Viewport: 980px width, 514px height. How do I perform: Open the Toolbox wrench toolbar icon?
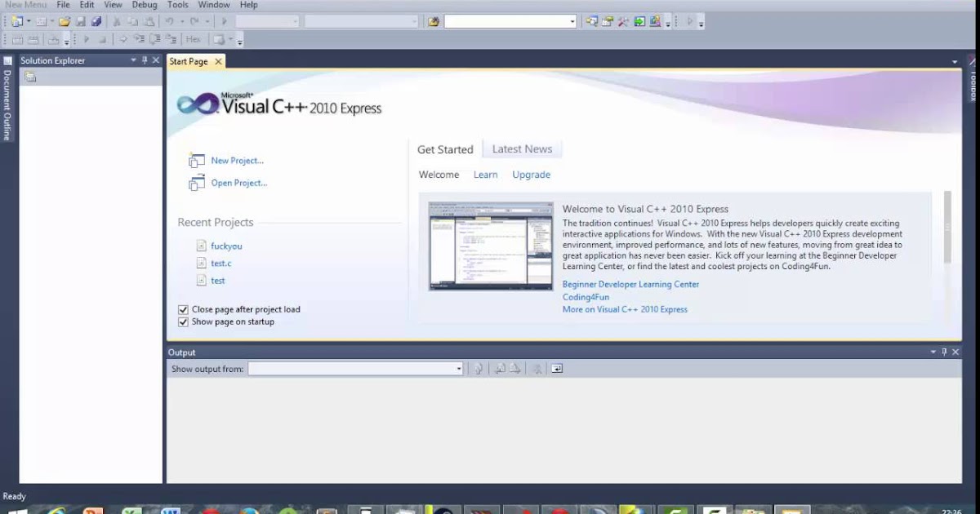point(623,21)
